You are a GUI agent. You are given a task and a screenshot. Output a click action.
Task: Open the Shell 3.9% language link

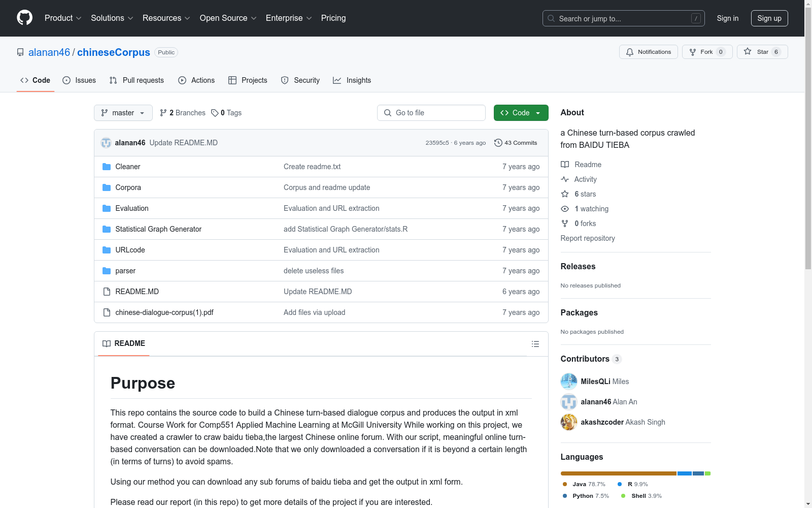click(641, 496)
